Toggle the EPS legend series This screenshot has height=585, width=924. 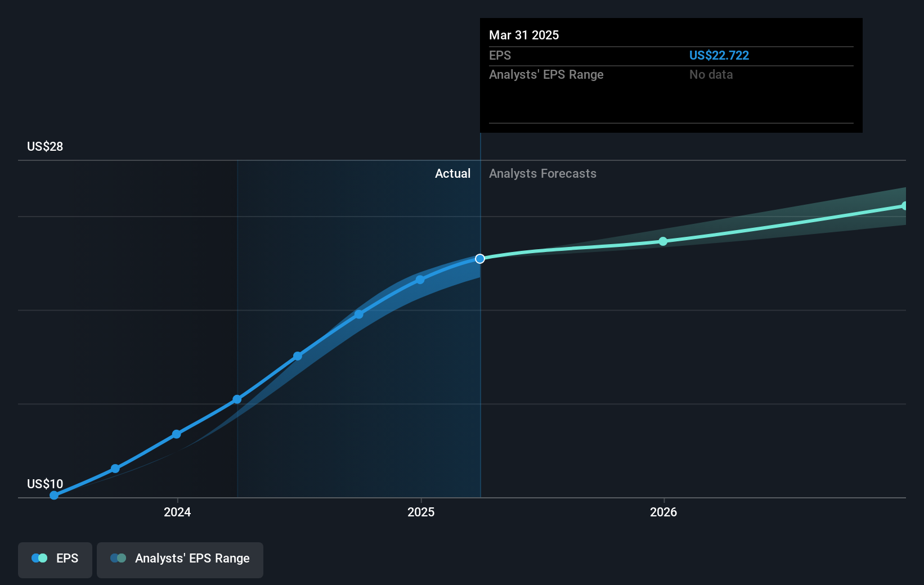[55, 559]
